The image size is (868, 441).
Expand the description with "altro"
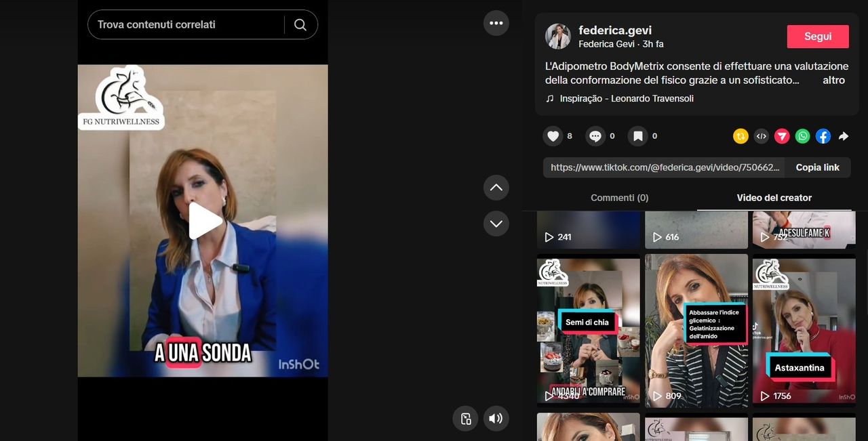coord(833,80)
